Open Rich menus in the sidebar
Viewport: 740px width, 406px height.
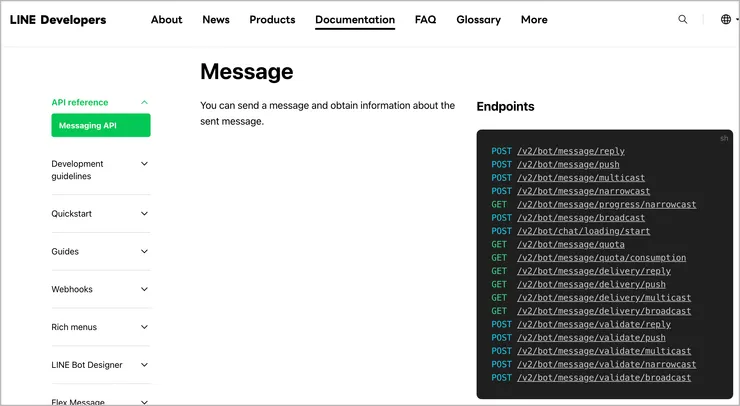tap(74, 327)
